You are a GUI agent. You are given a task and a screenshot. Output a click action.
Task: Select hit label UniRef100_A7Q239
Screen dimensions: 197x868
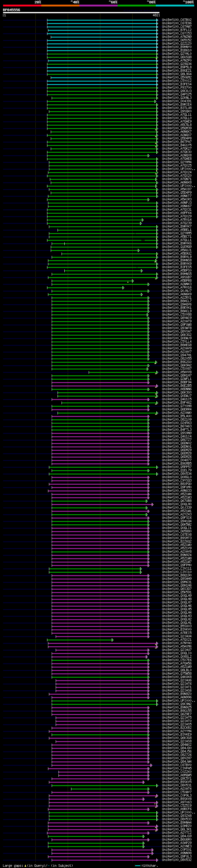(x=177, y=223)
